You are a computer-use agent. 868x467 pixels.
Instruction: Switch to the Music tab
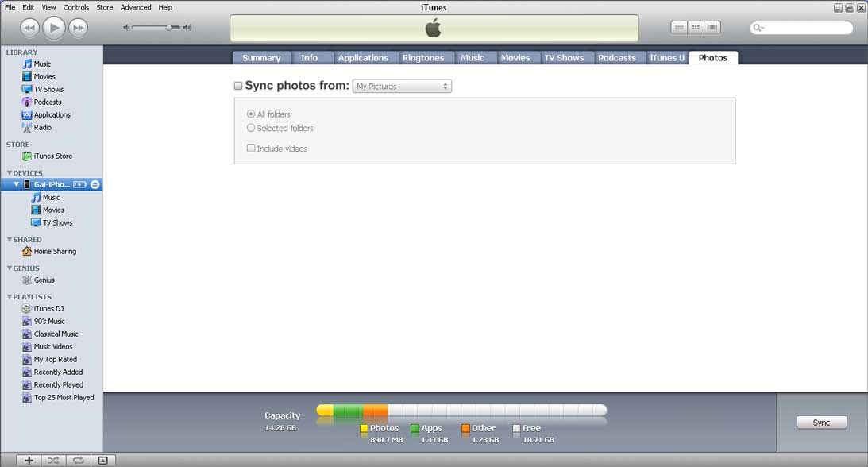473,57
